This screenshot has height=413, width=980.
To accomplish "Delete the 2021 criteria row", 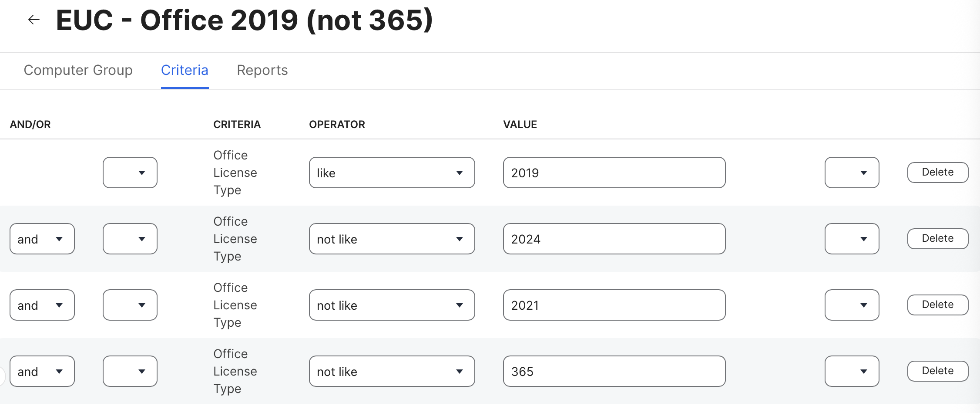I will 938,305.
